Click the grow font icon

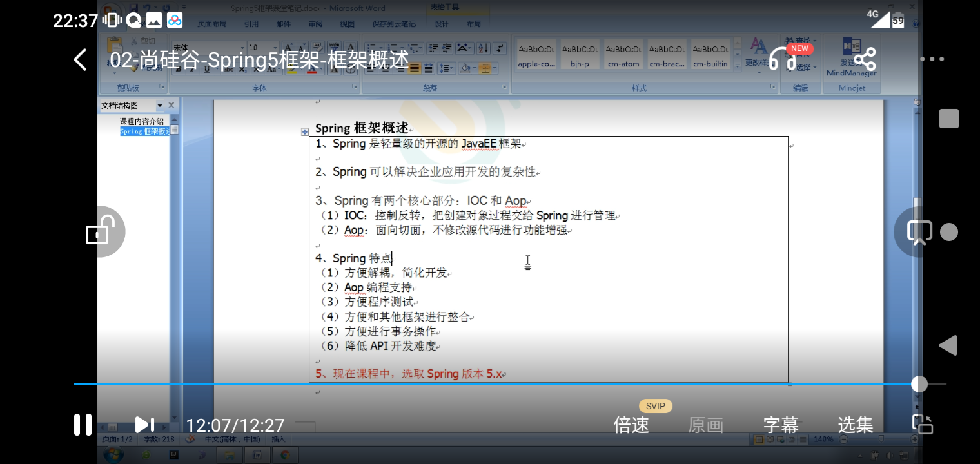[x=289, y=47]
